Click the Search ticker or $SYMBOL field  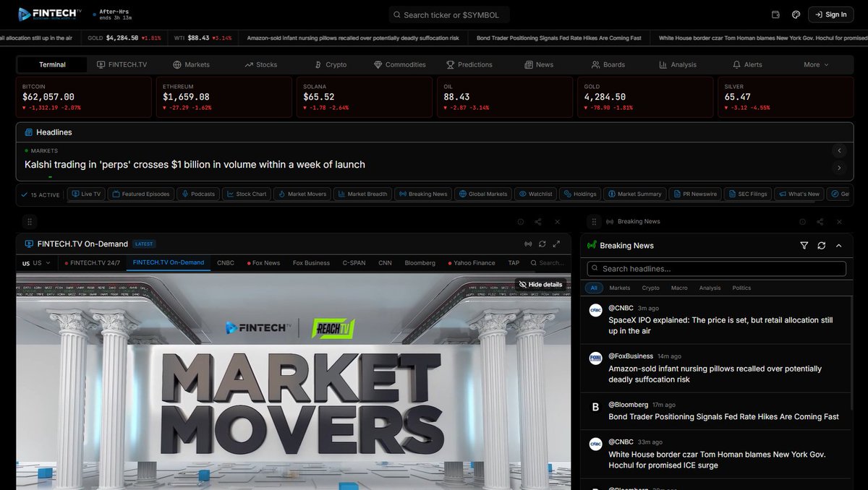(449, 14)
